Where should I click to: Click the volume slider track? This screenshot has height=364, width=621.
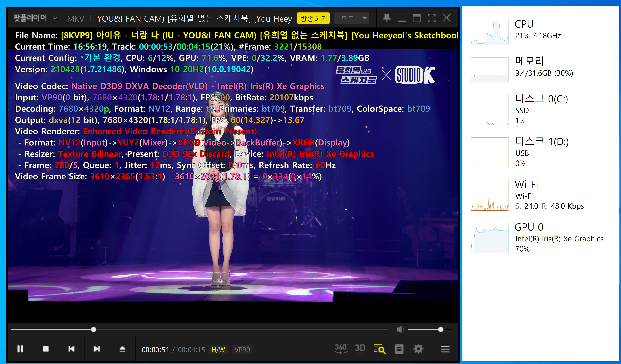coord(424,329)
